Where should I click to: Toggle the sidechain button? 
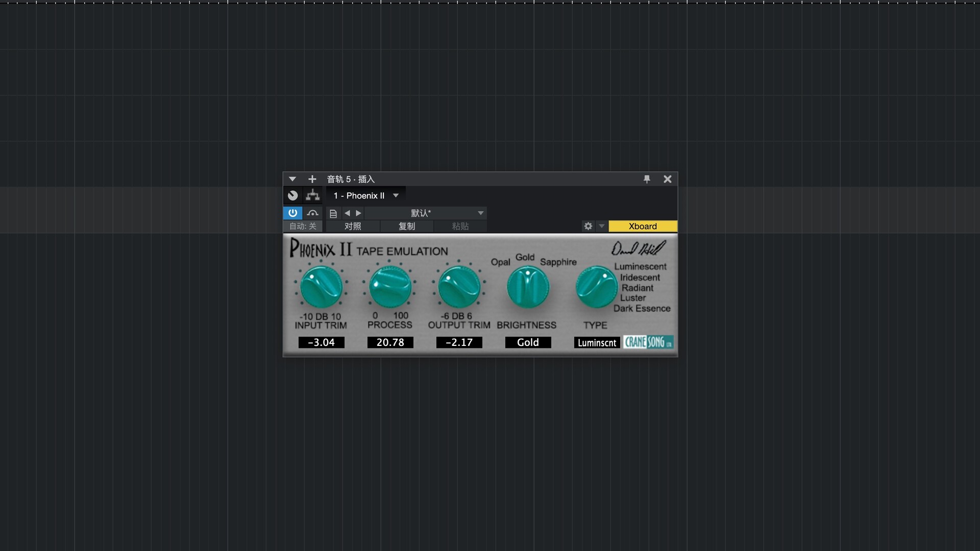(x=312, y=213)
